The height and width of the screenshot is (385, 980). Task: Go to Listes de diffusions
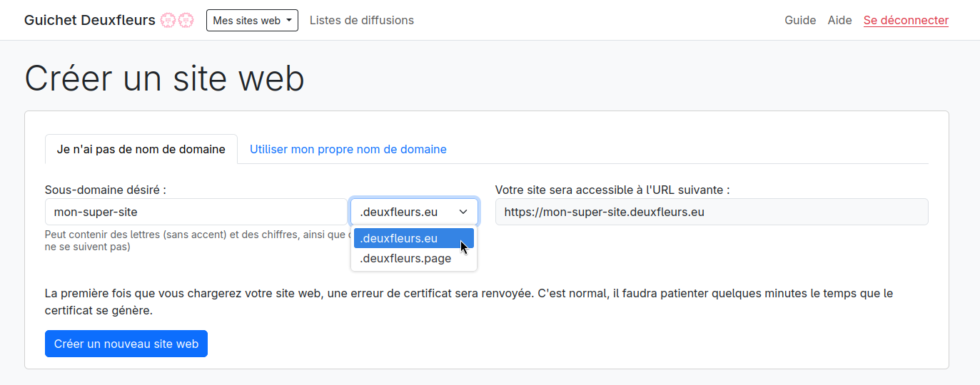361,21
